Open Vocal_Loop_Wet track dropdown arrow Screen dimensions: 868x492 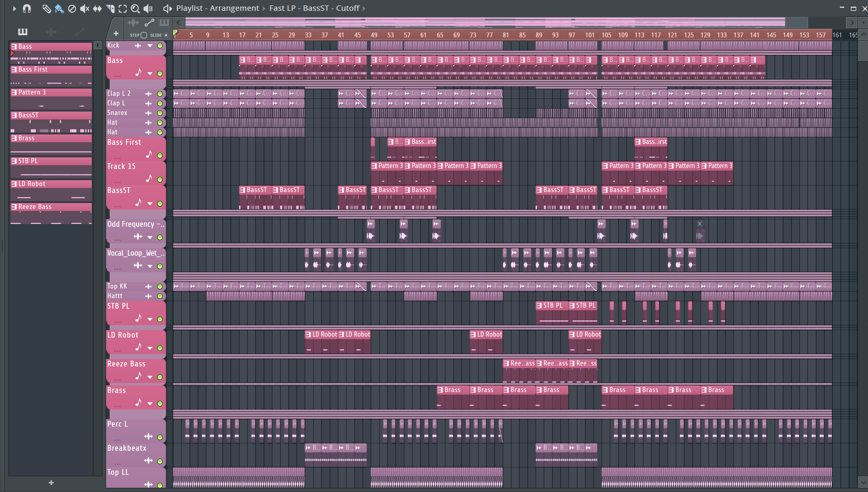[x=150, y=266]
